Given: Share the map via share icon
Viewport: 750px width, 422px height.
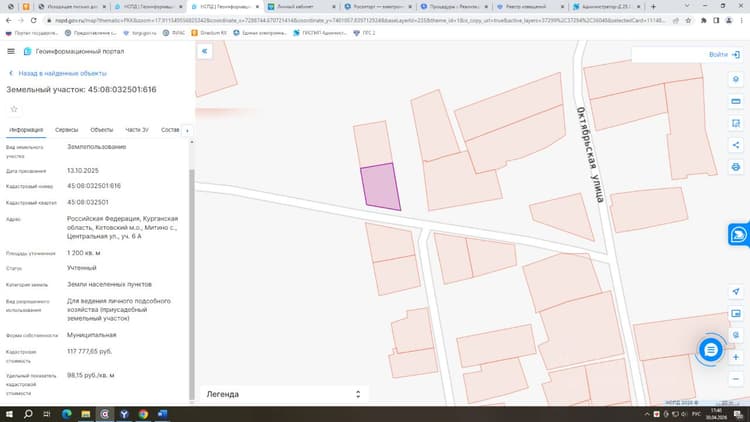Looking at the screenshot, I should coord(736,145).
